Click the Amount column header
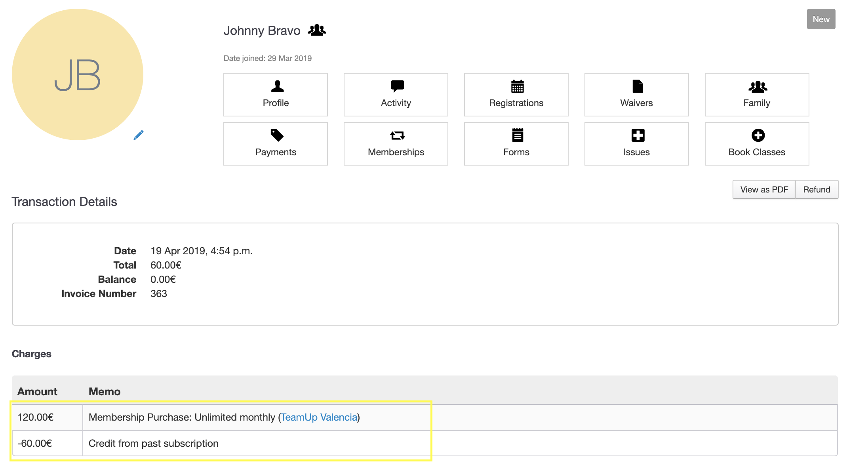Image resolution: width=868 pixels, height=465 pixels. click(x=37, y=391)
